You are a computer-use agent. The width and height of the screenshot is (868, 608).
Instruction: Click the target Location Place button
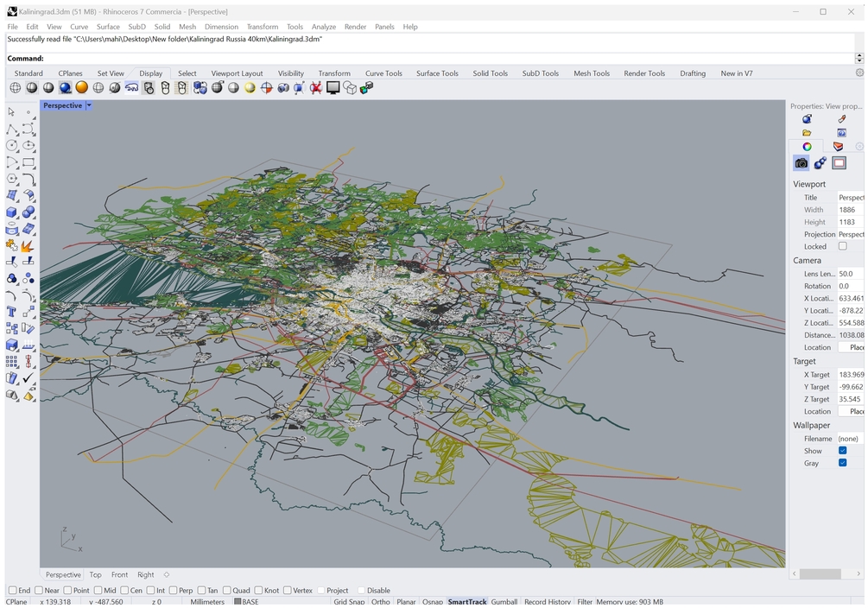click(851, 411)
